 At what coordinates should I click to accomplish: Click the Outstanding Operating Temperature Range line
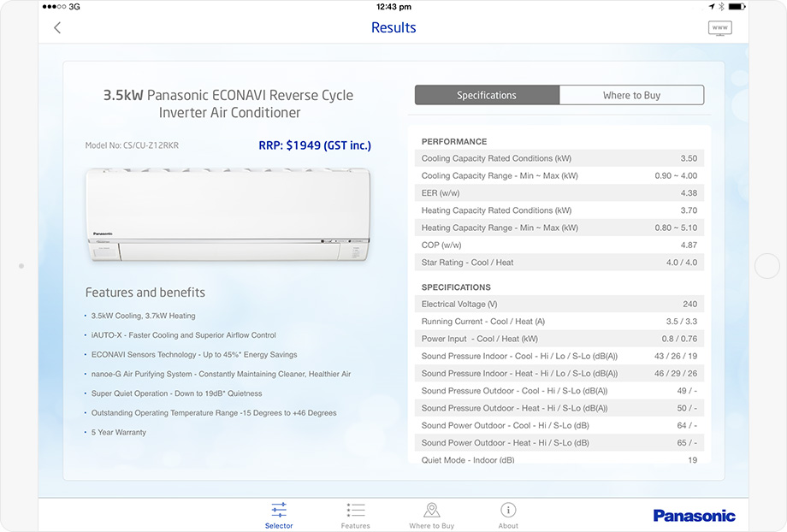click(214, 413)
